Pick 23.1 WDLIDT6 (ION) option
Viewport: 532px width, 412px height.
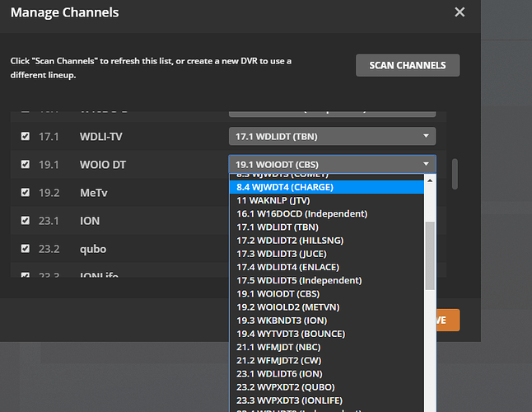coord(327,374)
